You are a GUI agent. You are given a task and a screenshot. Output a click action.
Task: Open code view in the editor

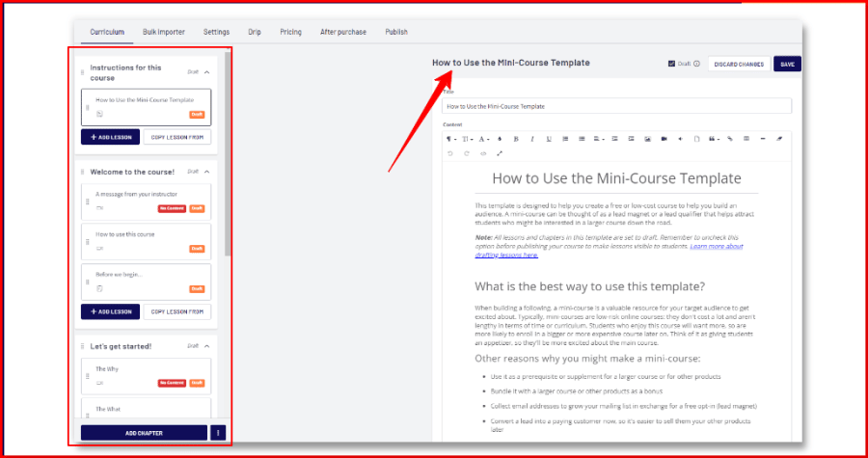(x=482, y=153)
